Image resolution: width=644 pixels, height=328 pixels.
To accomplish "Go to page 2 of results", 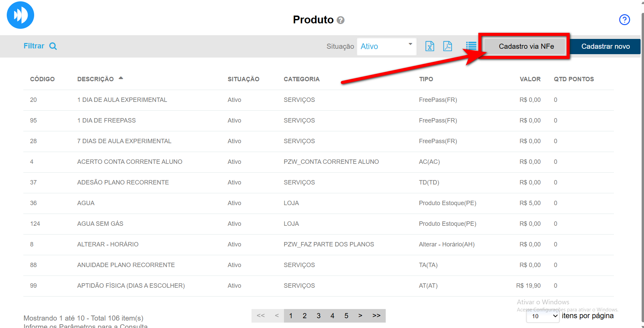I will [x=305, y=316].
